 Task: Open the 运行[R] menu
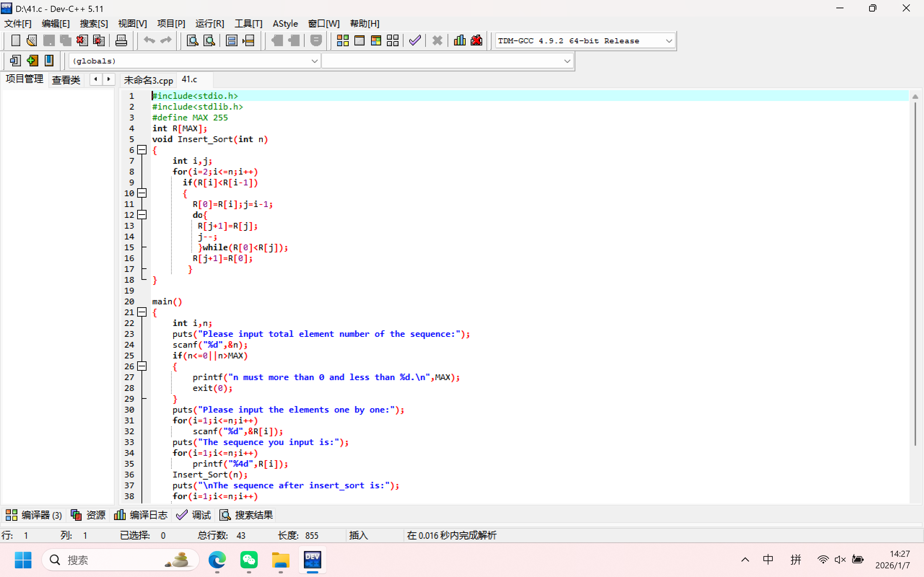tap(210, 24)
